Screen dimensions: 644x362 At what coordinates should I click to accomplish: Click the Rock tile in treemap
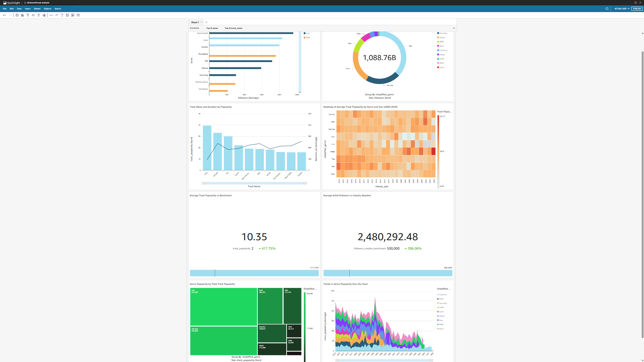tap(270, 306)
